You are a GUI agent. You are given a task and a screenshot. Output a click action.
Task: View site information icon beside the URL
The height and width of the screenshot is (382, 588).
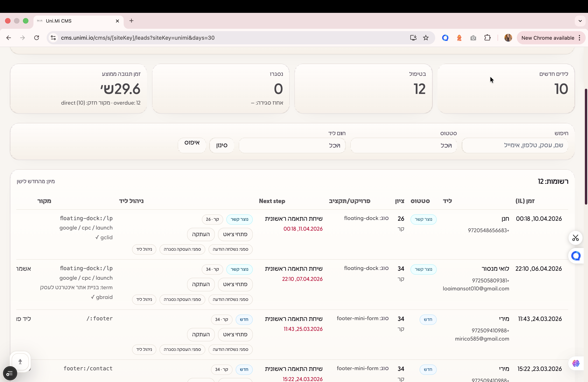[x=53, y=38]
